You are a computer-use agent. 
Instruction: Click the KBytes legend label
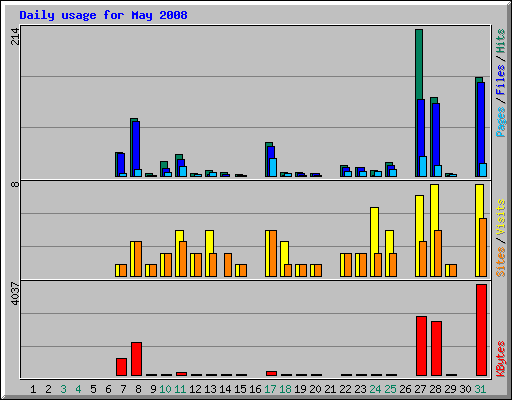point(500,359)
